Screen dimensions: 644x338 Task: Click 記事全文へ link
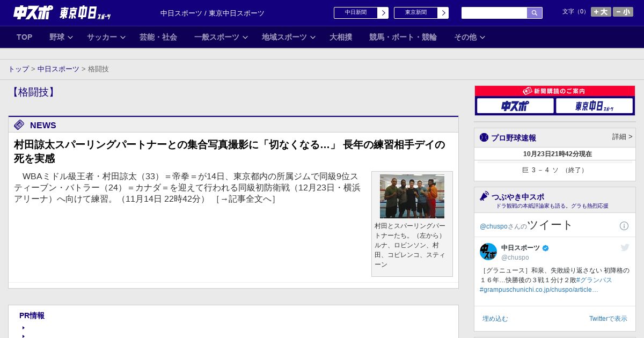pyautogui.click(x=245, y=199)
